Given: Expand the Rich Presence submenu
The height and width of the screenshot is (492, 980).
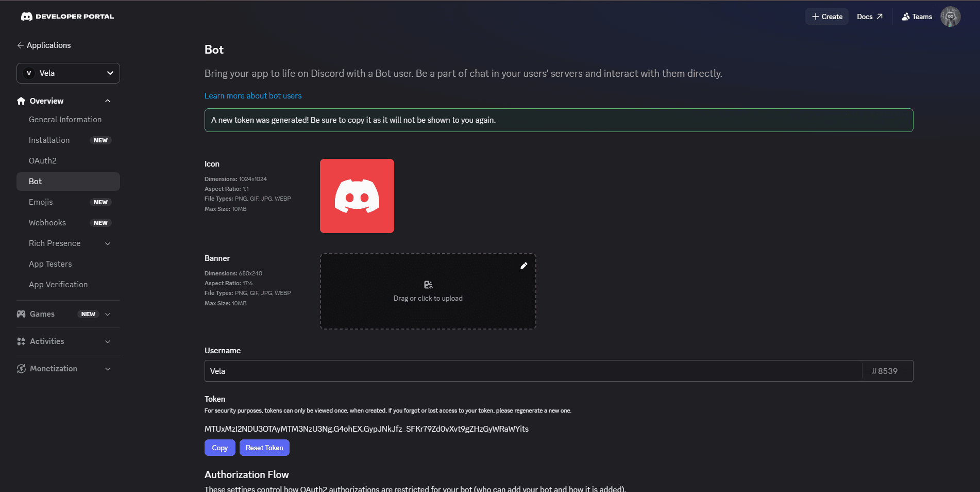Looking at the screenshot, I should (108, 243).
